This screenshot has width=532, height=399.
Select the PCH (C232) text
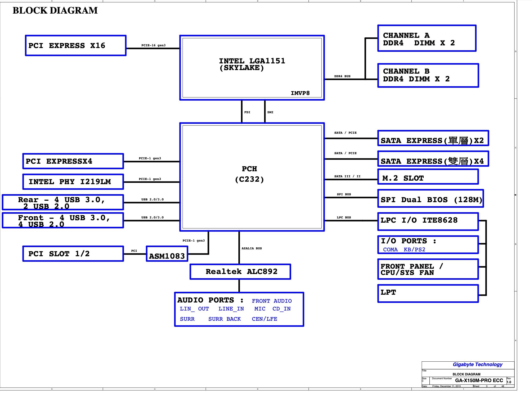249,174
